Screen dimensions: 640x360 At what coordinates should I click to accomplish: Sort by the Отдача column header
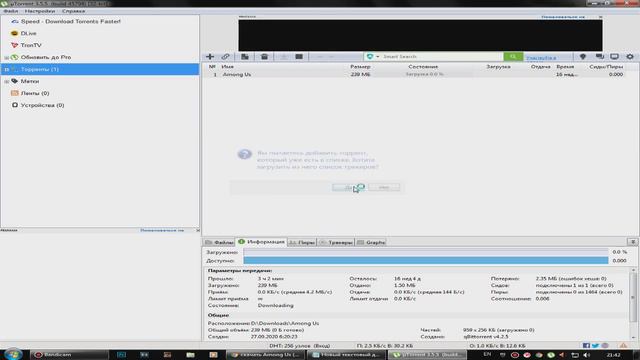pos(540,67)
